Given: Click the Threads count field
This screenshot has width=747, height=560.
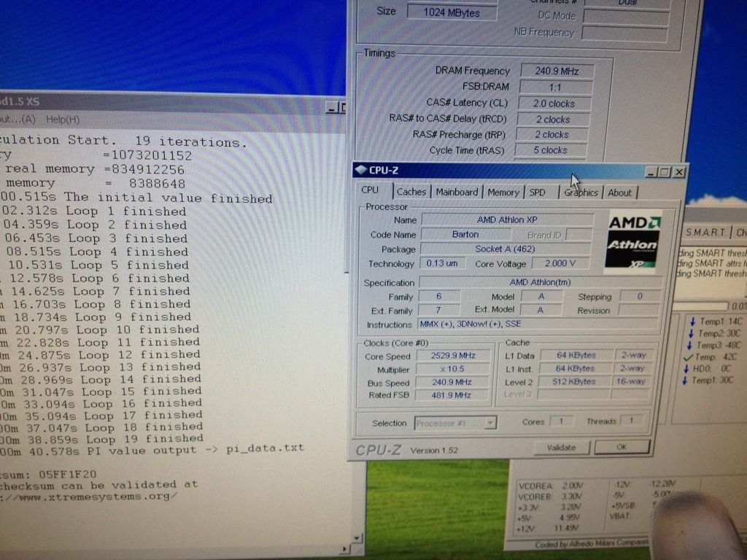Looking at the screenshot, I should [x=631, y=421].
